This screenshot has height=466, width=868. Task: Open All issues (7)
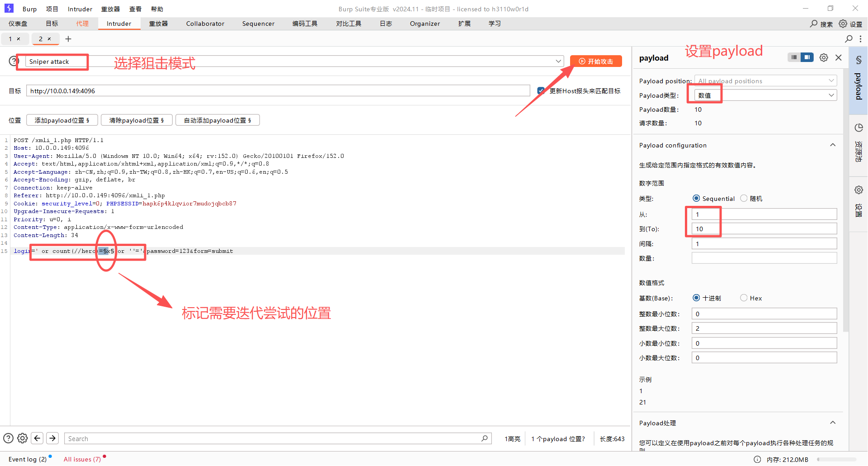point(82,459)
